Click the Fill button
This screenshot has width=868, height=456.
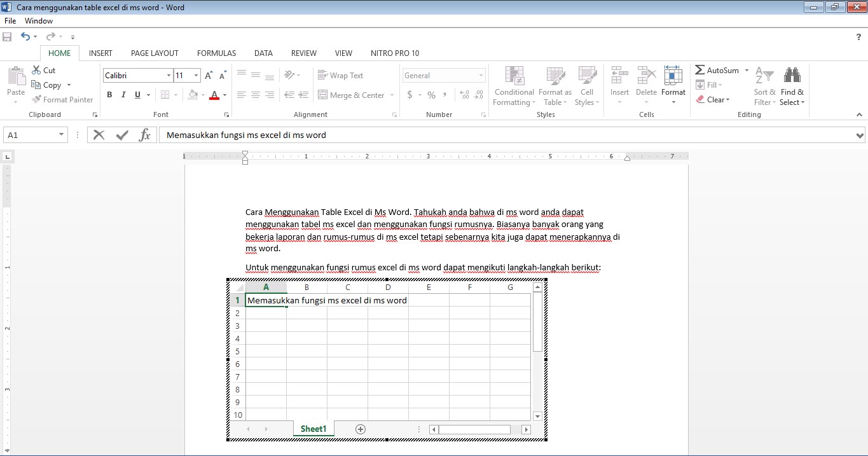point(708,85)
